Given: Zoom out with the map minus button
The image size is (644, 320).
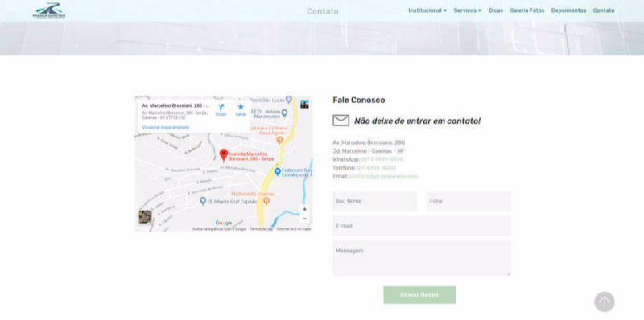Looking at the screenshot, I should tap(304, 219).
